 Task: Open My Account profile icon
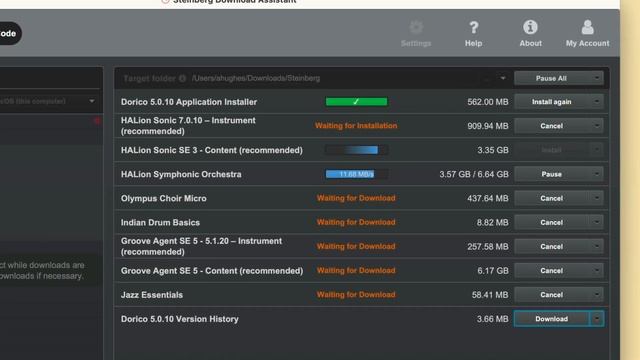click(x=587, y=27)
